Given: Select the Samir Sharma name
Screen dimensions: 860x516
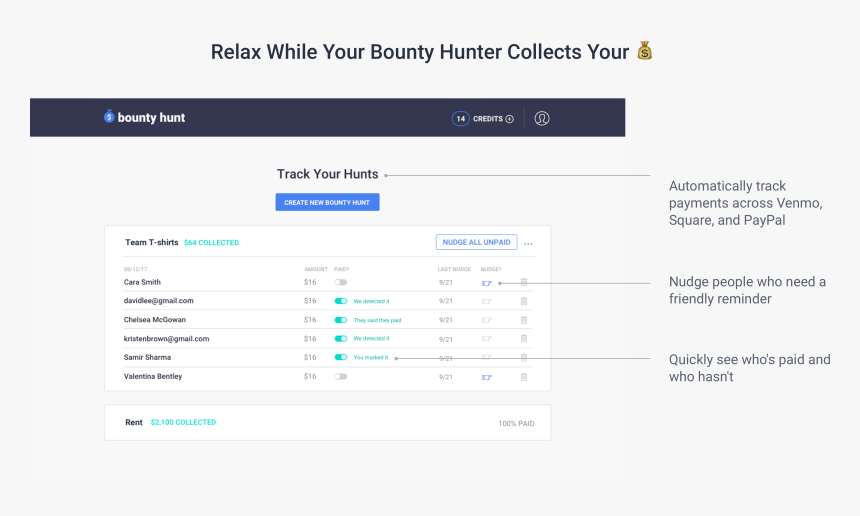Looking at the screenshot, I should (x=148, y=358).
